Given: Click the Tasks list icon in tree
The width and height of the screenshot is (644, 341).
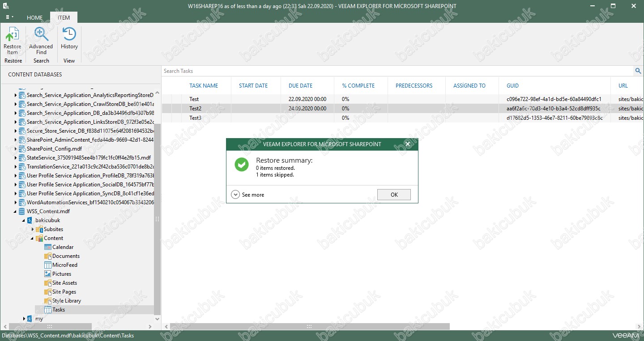Looking at the screenshot, I should point(48,310).
